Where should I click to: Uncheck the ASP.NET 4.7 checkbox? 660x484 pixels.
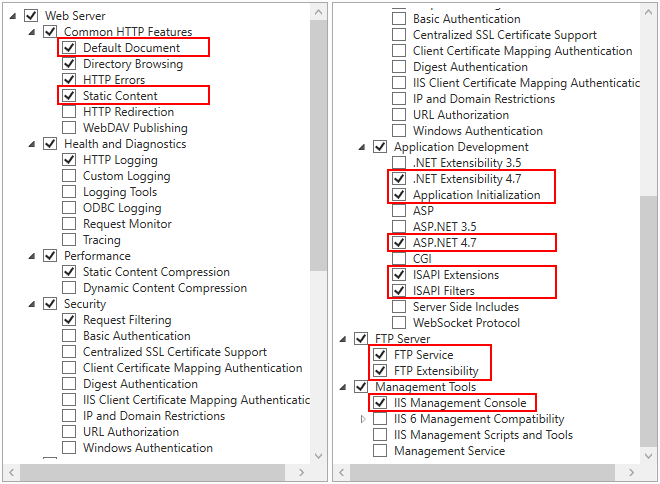[399, 242]
